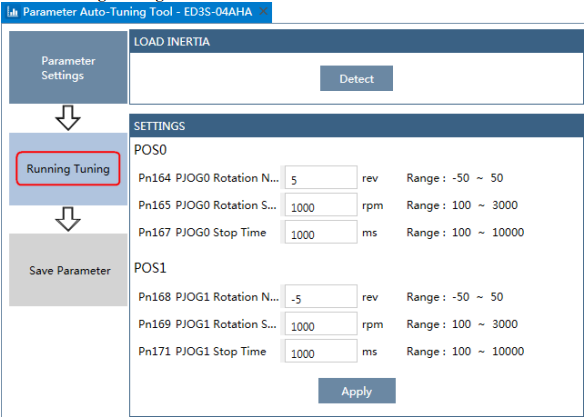Click the Pn168 PJOG1 Rotation N... label
This screenshot has height=420, width=588.
208,297
